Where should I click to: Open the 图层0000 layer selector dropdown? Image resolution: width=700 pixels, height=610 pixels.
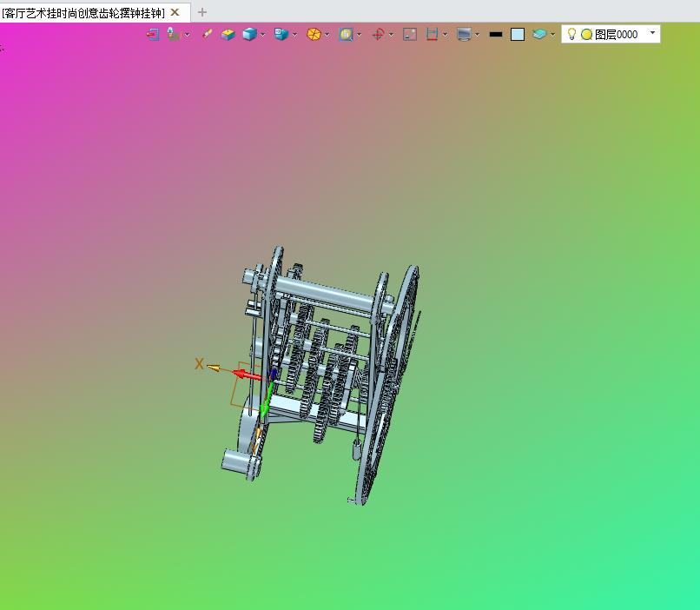pos(653,33)
